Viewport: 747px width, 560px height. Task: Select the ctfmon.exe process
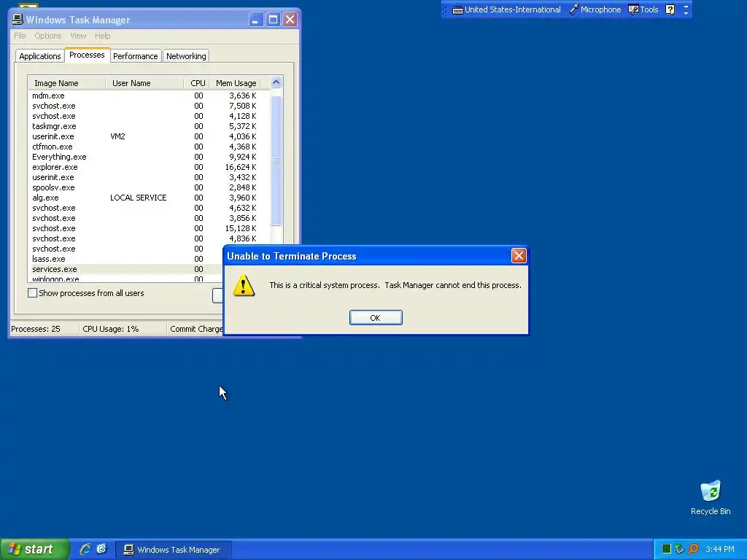point(149,147)
